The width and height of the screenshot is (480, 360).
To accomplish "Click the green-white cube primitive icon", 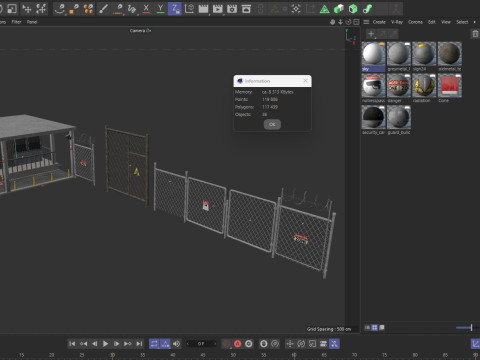I will (339, 9).
